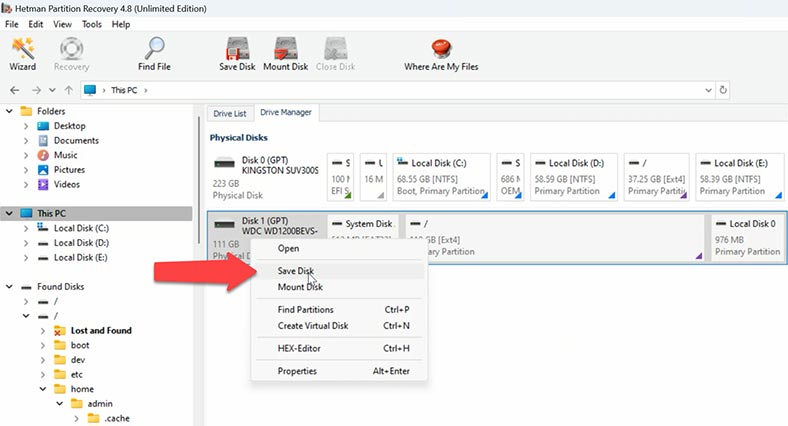
Task: Select Local Disk (C:) in the tree
Action: click(x=81, y=228)
